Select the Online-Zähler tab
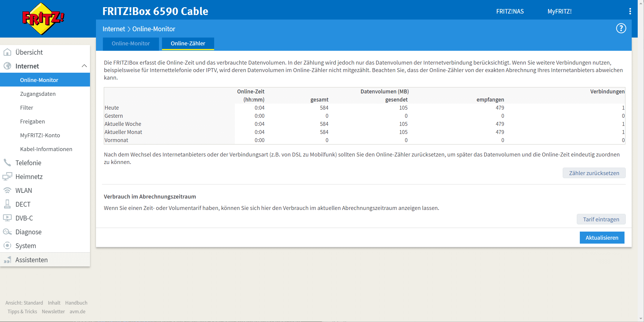 point(188,44)
